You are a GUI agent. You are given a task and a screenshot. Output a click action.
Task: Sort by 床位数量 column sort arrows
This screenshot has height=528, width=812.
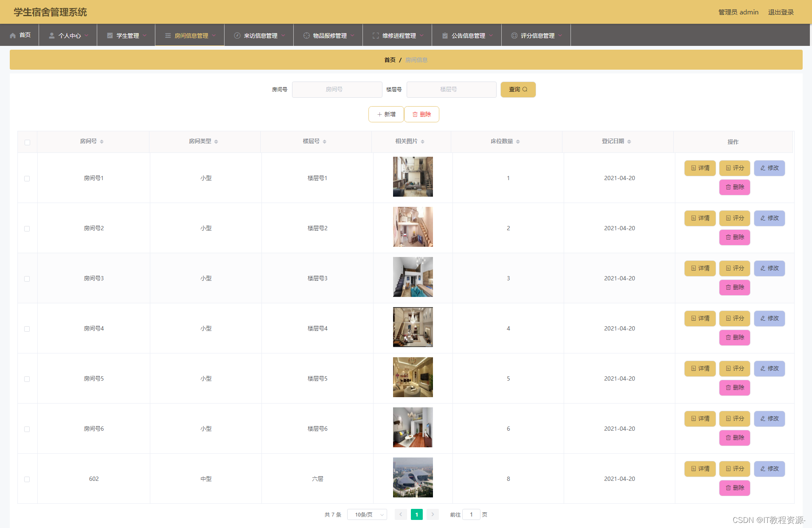518,141
